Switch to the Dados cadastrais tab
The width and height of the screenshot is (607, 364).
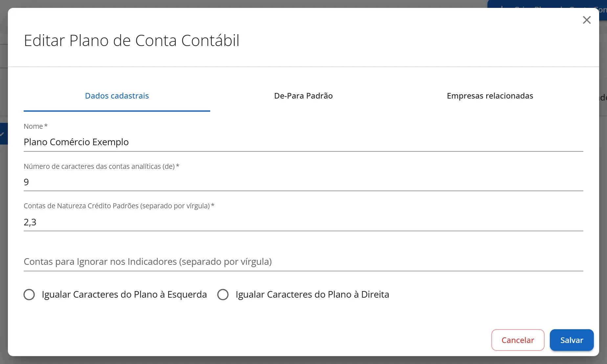(x=117, y=96)
